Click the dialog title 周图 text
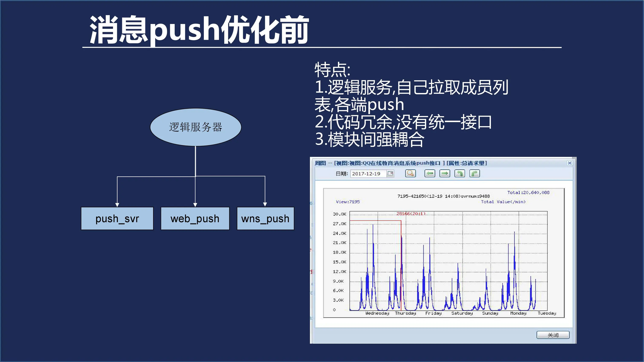Viewport: 644px width, 362px height. click(320, 163)
